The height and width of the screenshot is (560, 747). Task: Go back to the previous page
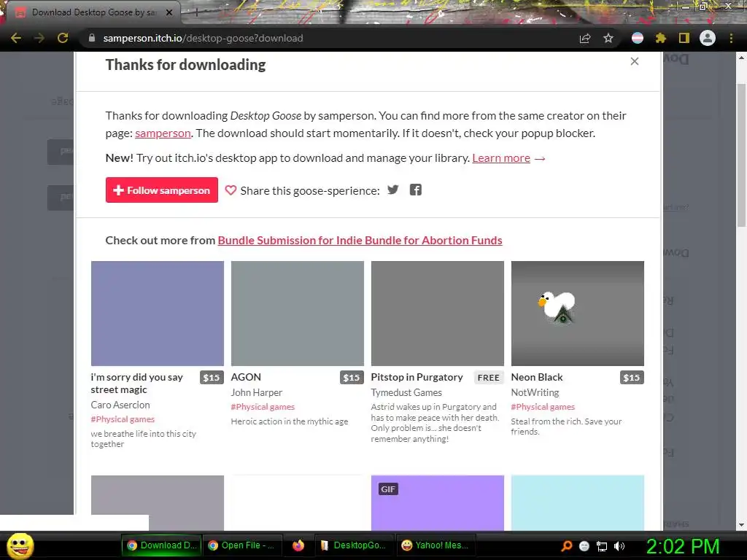point(16,38)
